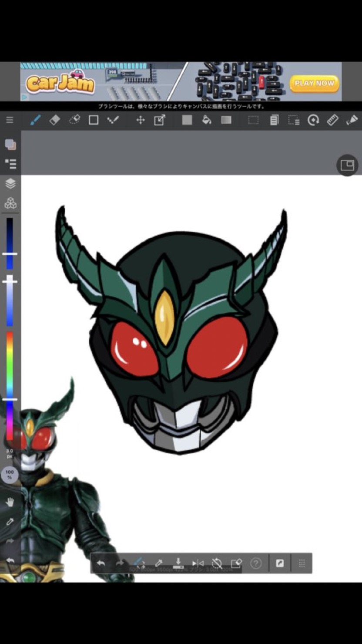Tap the 100% opacity button

pyautogui.click(x=10, y=474)
